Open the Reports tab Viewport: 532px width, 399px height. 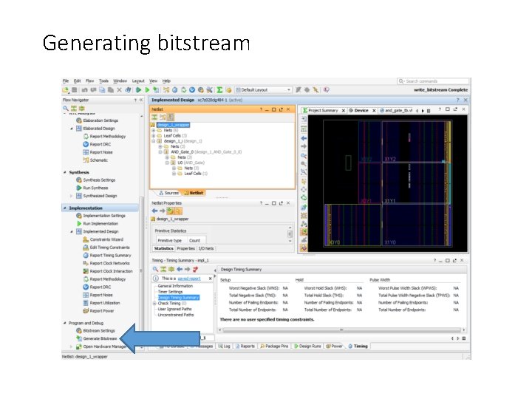[x=245, y=346]
